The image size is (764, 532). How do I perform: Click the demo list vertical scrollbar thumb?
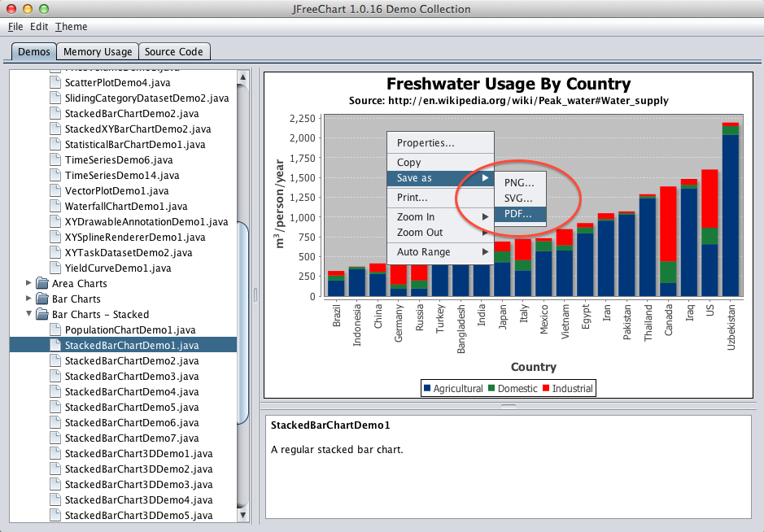tap(243, 324)
